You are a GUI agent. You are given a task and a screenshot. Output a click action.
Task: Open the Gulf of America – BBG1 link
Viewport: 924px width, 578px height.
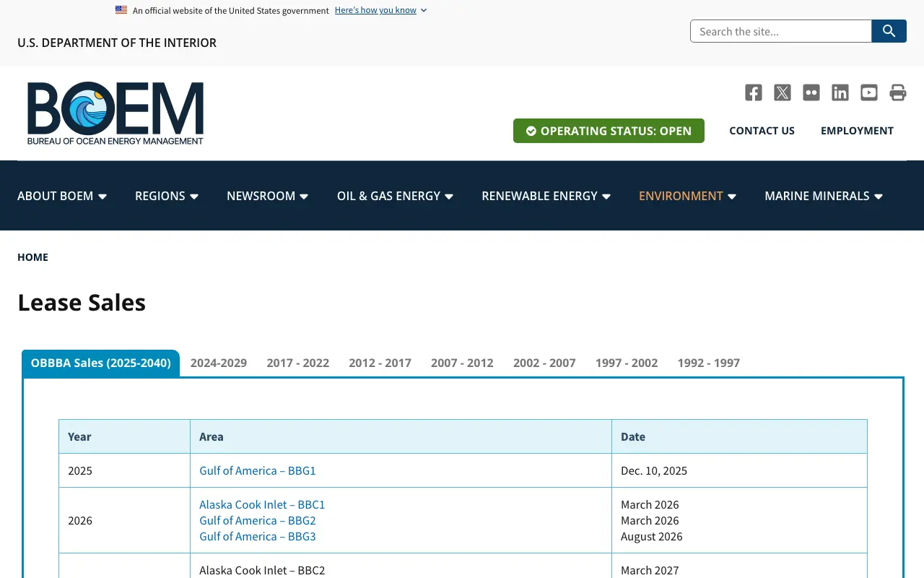pos(258,470)
